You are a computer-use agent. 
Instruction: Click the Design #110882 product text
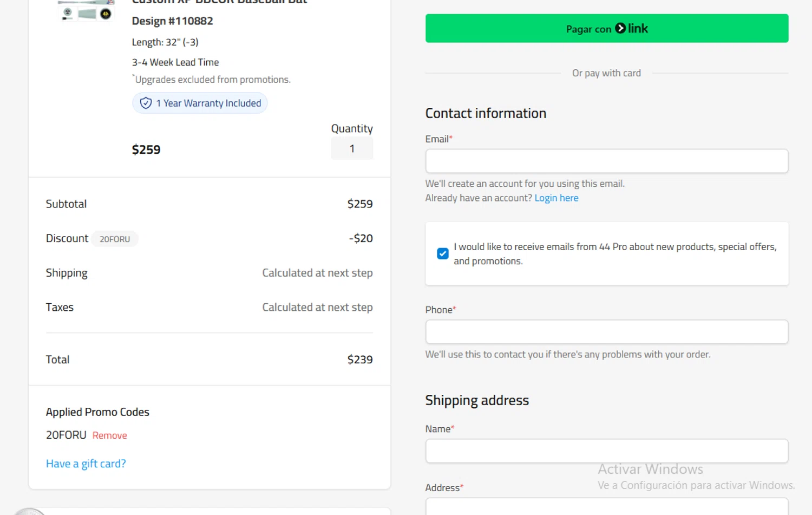tap(172, 21)
